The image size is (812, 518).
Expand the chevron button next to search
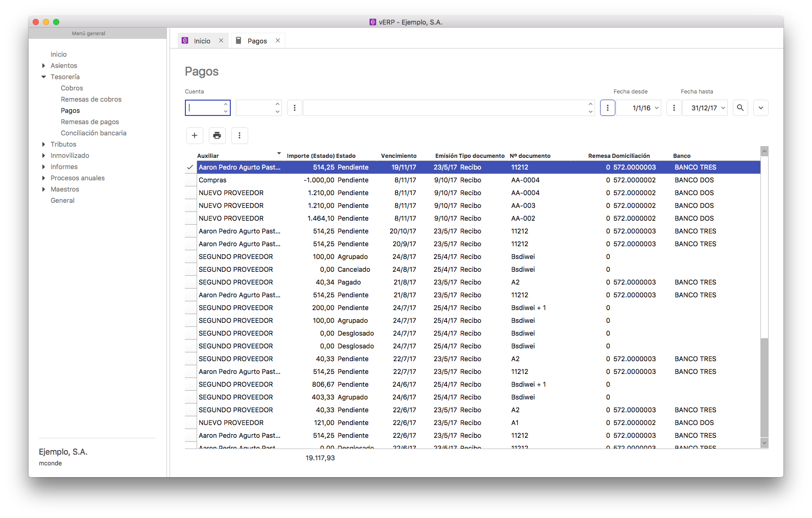tap(760, 108)
